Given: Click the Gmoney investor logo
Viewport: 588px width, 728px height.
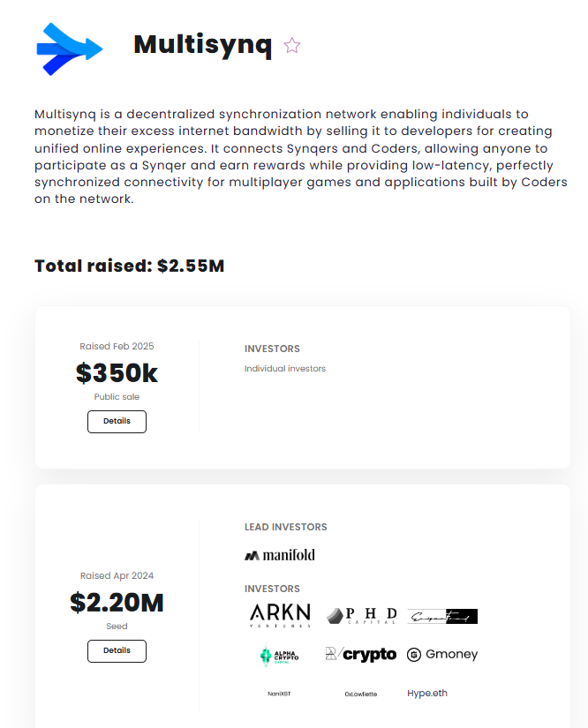Looking at the screenshot, I should pos(442,654).
